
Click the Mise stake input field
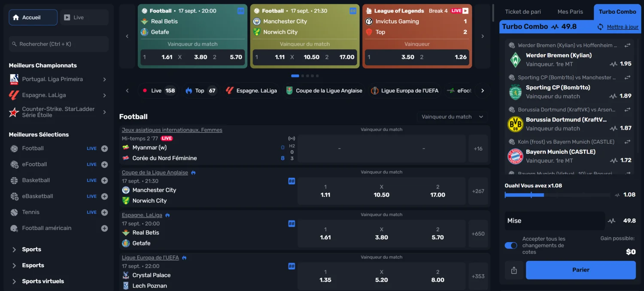555,221
